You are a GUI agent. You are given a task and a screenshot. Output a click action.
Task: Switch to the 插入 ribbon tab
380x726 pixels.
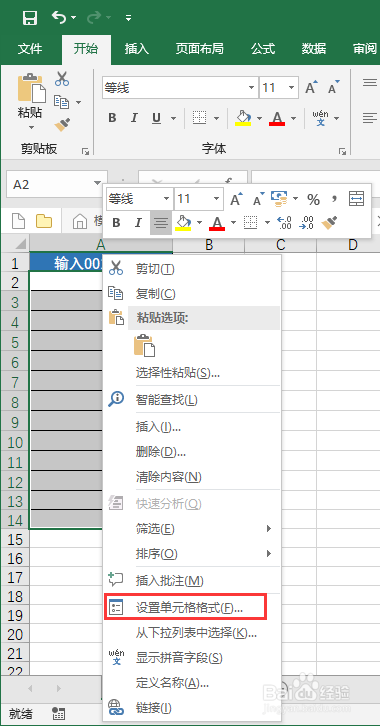(x=137, y=49)
